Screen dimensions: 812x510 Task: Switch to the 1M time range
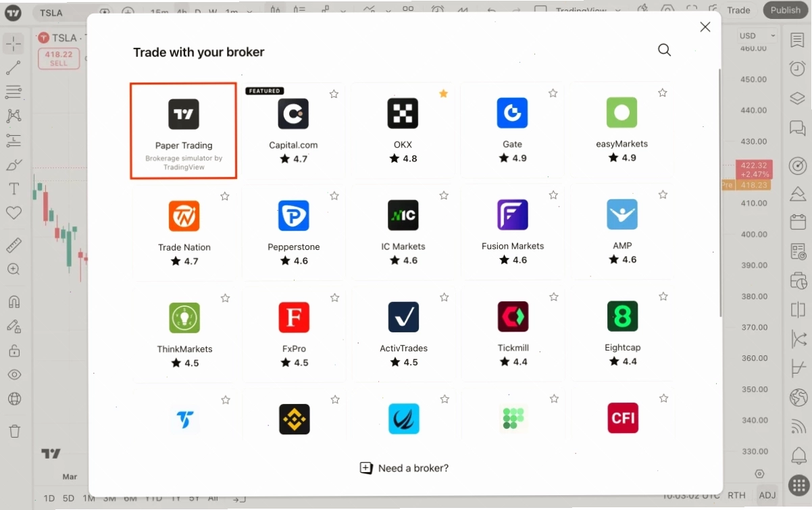pos(88,499)
